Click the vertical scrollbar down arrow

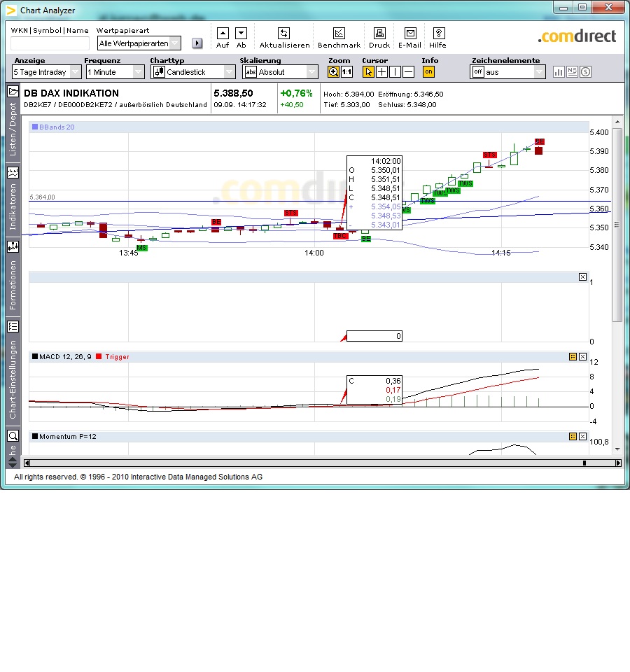pos(617,449)
